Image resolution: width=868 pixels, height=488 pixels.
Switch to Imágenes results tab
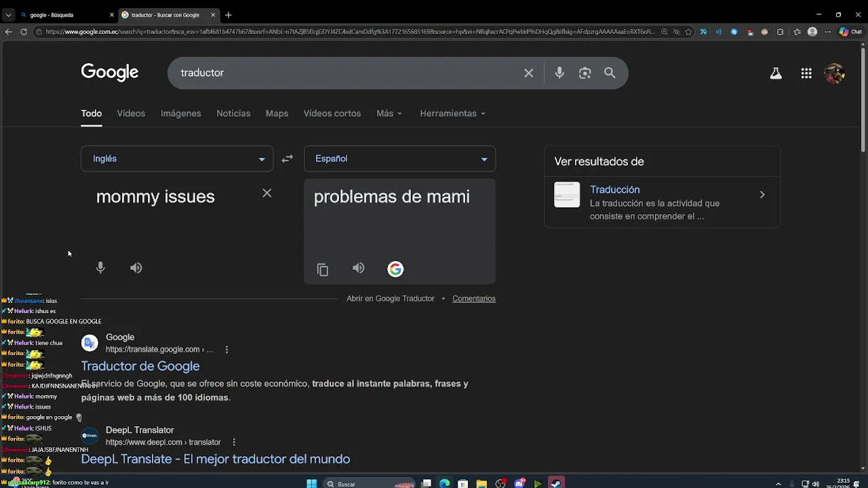[x=180, y=113]
